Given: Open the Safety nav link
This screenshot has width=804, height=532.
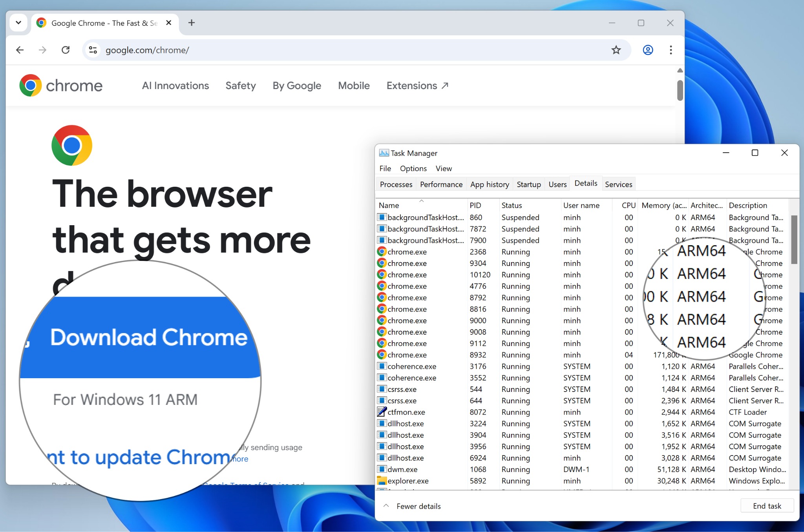Looking at the screenshot, I should click(241, 86).
